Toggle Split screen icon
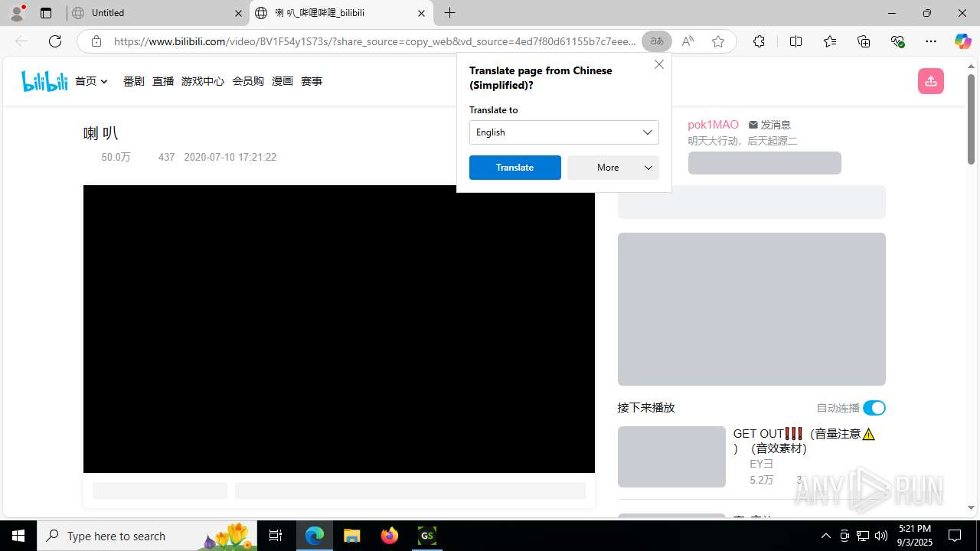980x551 pixels. [x=795, y=41]
